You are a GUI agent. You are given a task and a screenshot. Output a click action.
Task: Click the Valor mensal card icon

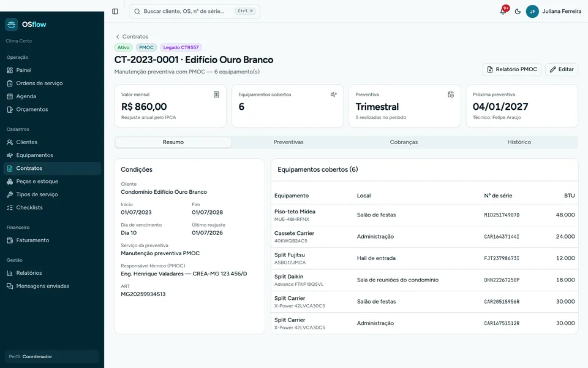coord(216,94)
